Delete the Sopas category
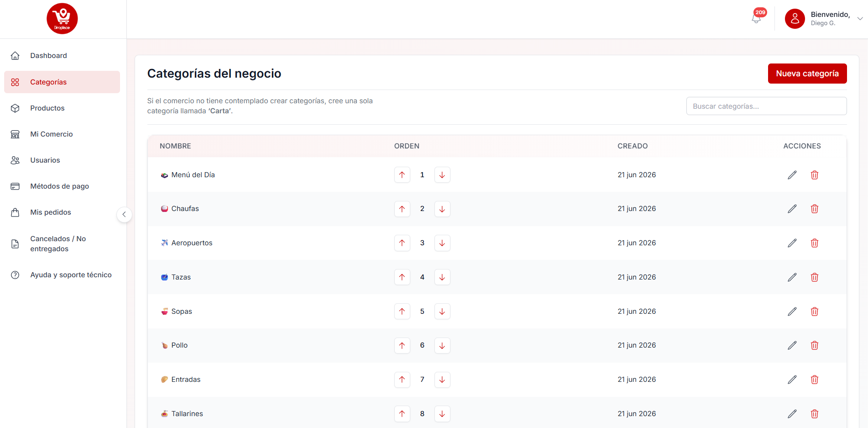Viewport: 868px width, 428px height. pyautogui.click(x=815, y=312)
